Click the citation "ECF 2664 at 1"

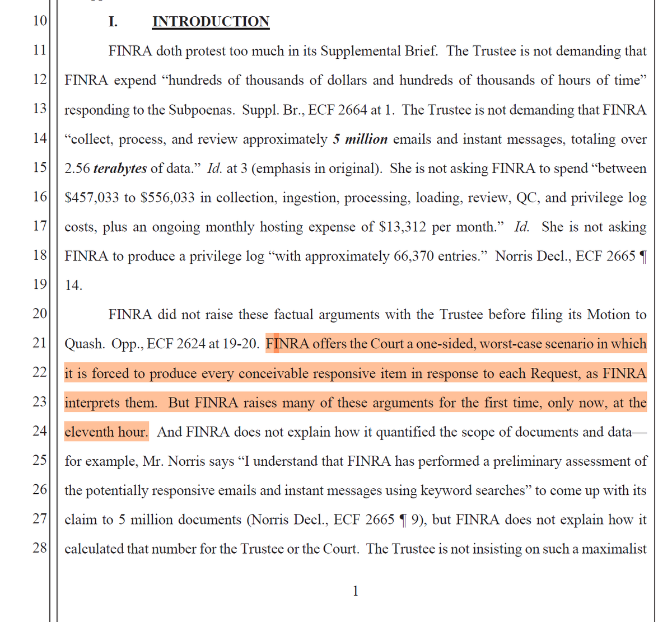point(351,110)
